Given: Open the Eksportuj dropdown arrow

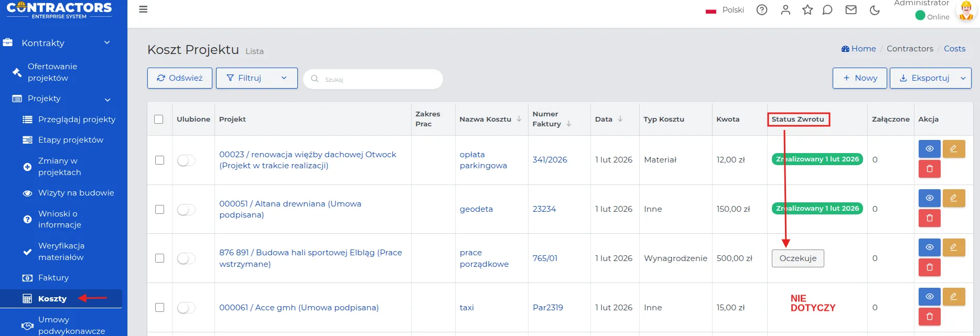Looking at the screenshot, I should [963, 78].
